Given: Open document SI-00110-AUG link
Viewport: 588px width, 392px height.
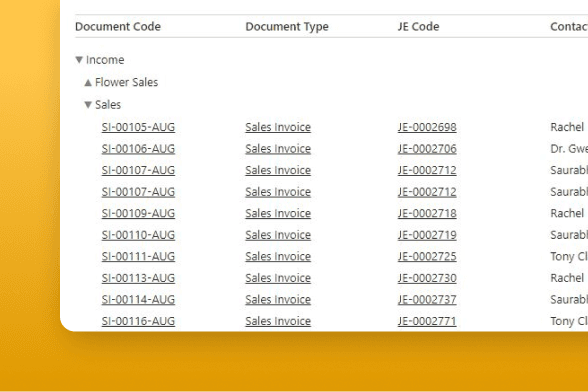Looking at the screenshot, I should coord(138,235).
